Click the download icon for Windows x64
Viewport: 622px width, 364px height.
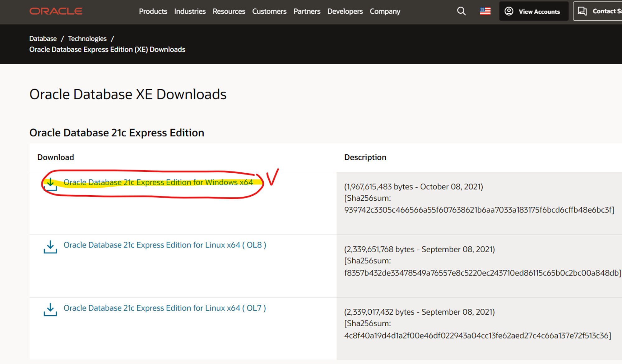click(x=50, y=184)
